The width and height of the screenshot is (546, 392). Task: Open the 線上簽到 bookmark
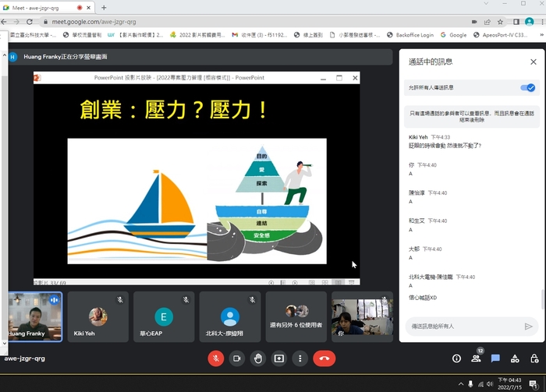pyautogui.click(x=309, y=35)
